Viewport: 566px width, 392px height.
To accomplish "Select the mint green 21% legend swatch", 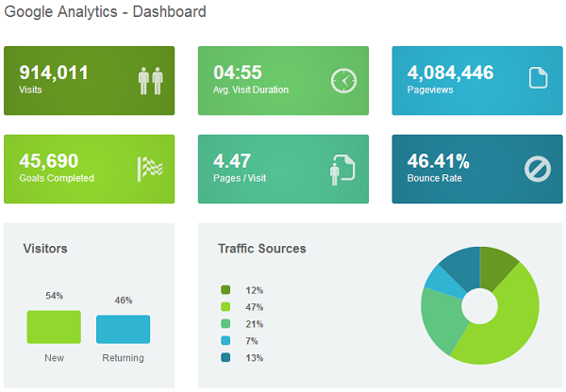I will (225, 324).
